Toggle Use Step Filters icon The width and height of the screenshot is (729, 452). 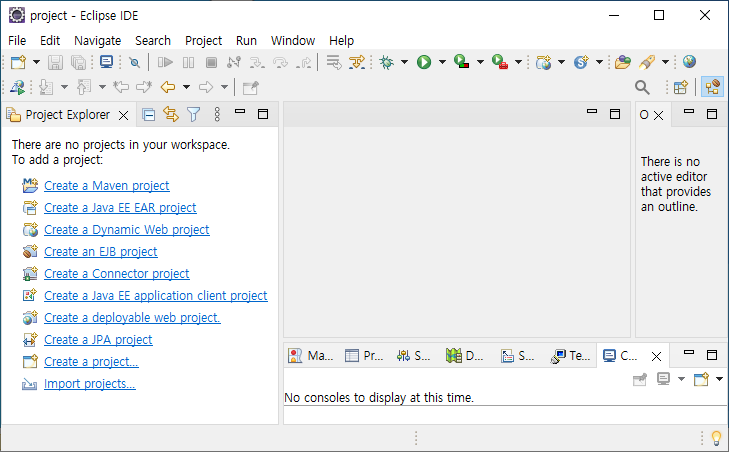click(357, 62)
